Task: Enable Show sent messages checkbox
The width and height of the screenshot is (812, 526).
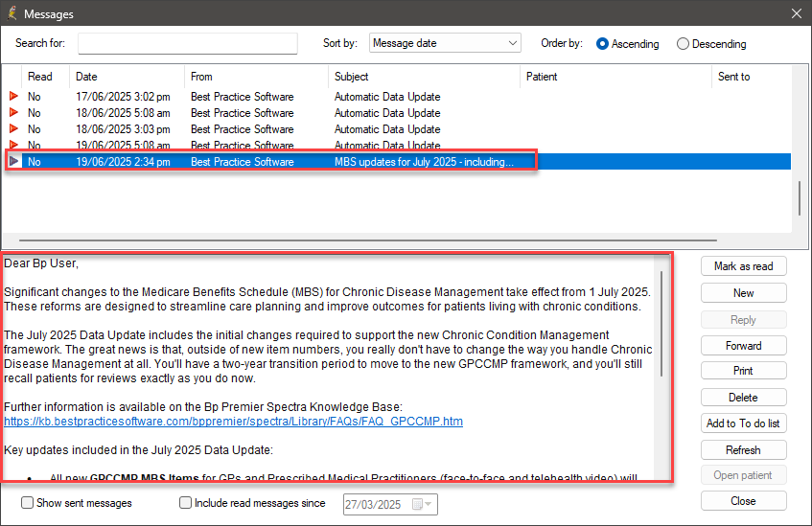Action: pos(27,503)
